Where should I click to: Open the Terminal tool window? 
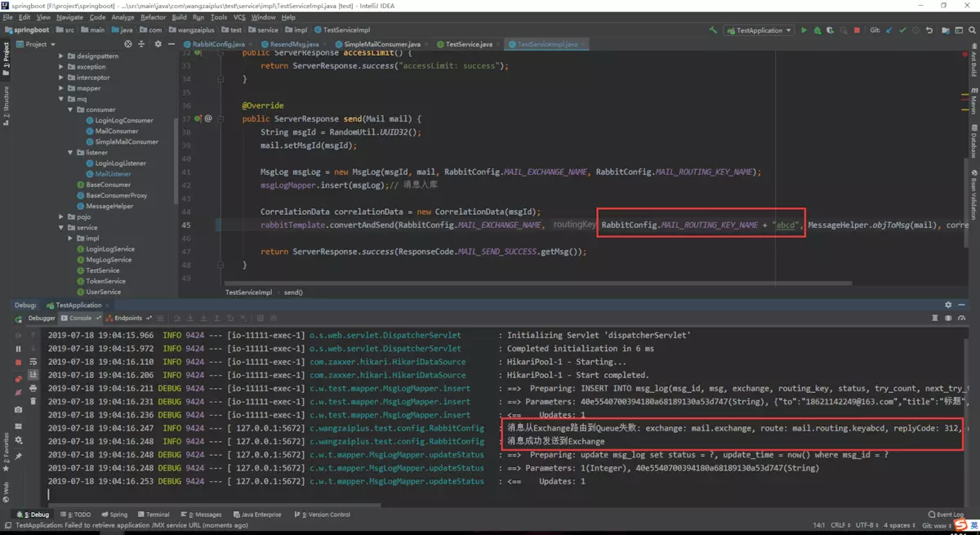pyautogui.click(x=154, y=515)
